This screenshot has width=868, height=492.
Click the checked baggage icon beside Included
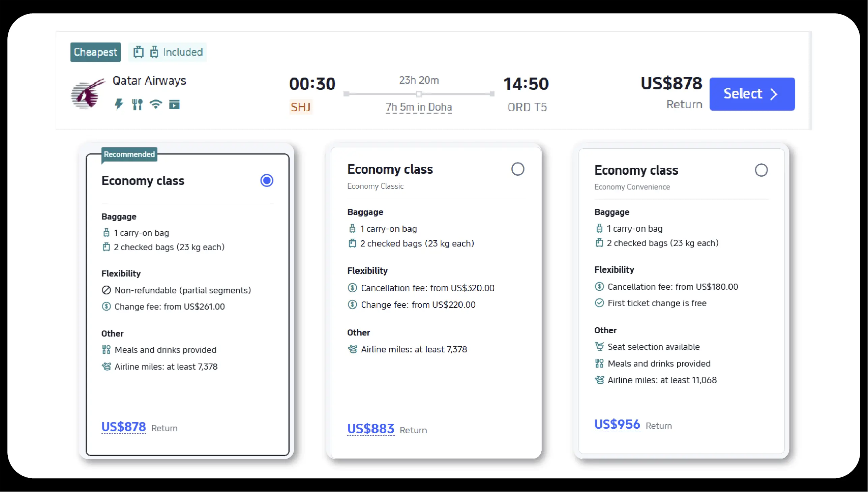pos(139,52)
